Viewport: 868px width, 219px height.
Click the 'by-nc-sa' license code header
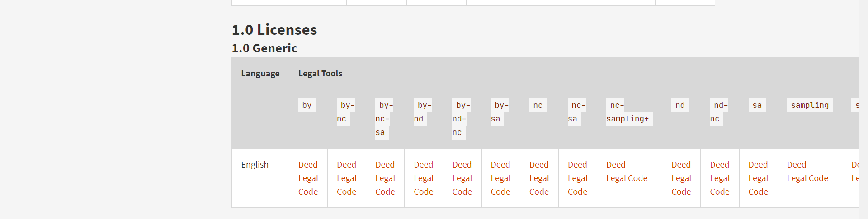pos(384,119)
